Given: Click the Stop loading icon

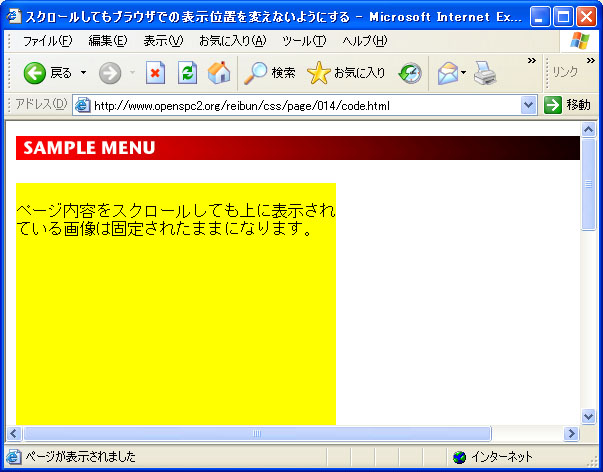Looking at the screenshot, I should point(155,73).
